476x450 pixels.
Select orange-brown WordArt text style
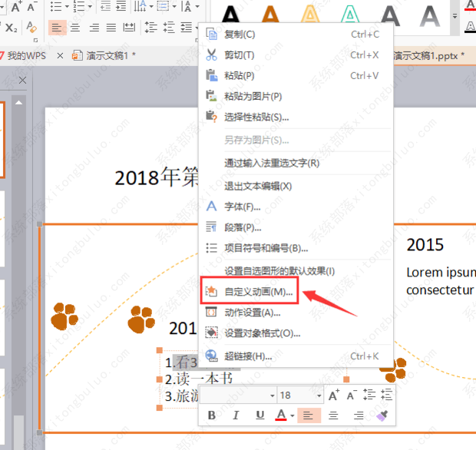click(x=270, y=14)
